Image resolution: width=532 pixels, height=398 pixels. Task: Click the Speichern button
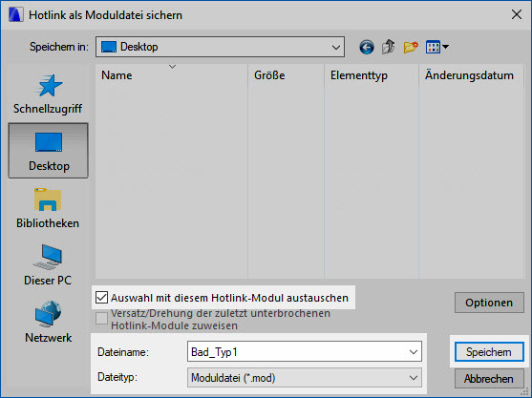point(489,352)
